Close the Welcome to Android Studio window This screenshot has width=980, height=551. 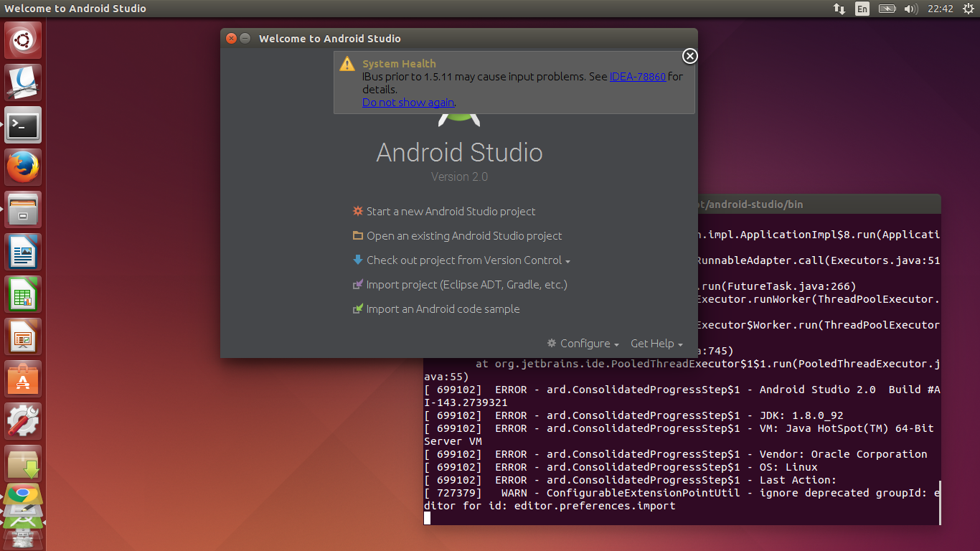pyautogui.click(x=231, y=39)
